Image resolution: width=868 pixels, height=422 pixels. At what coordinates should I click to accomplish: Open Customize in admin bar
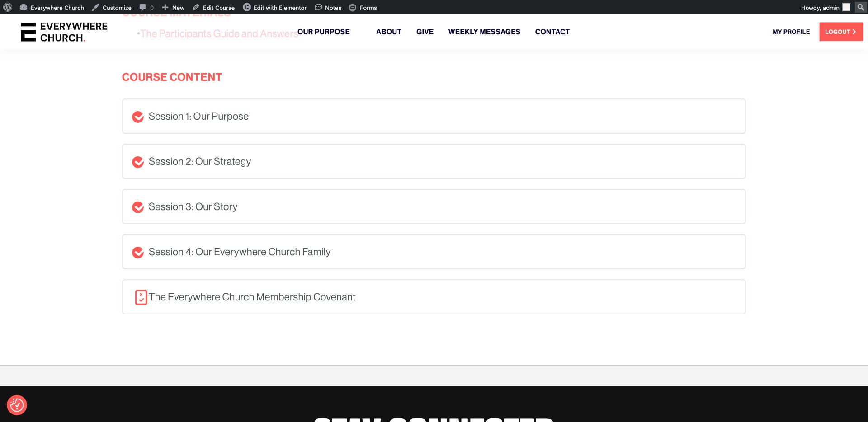tap(112, 8)
